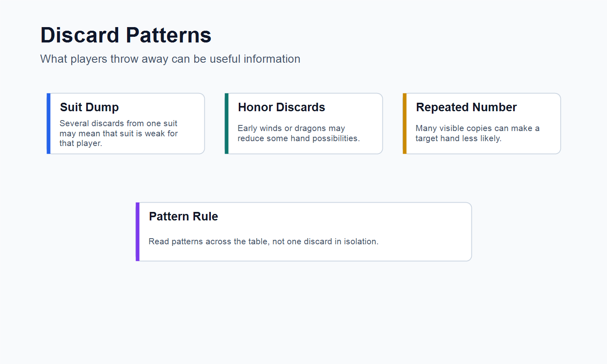Select the purple accent bar on Pattern Rule

point(138,232)
